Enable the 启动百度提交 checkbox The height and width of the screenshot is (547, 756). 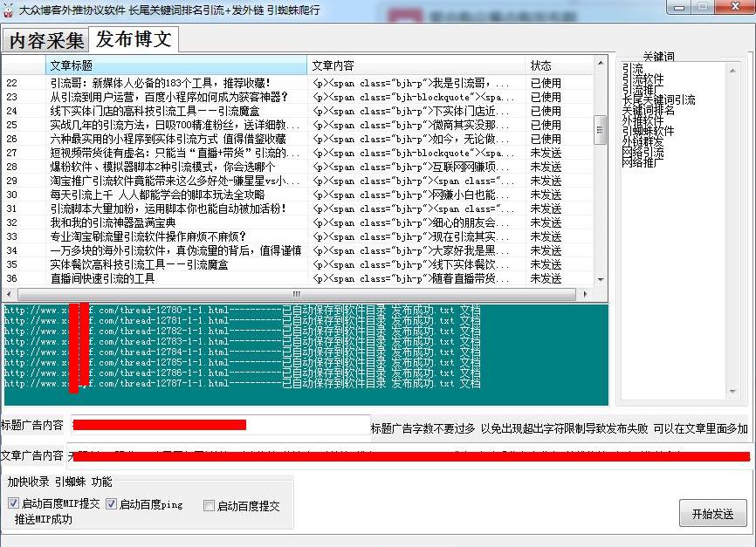click(x=209, y=503)
